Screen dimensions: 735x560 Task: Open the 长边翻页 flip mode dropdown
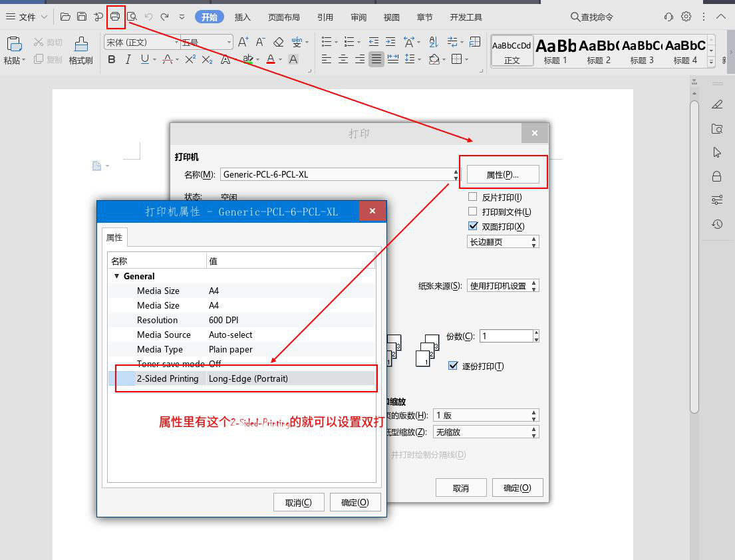pos(503,242)
